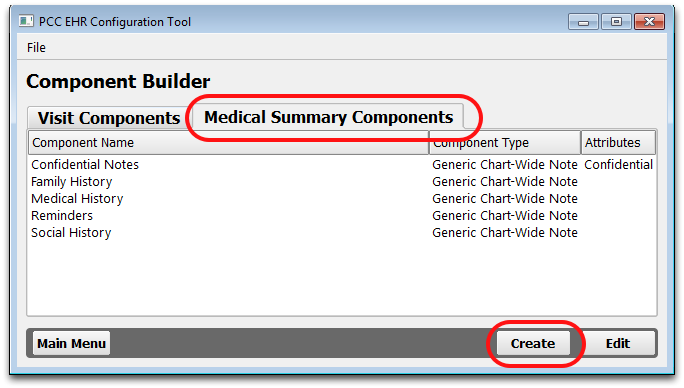This screenshot has width=684, height=388.
Task: Sort by the Component Type column header
Action: (505, 143)
